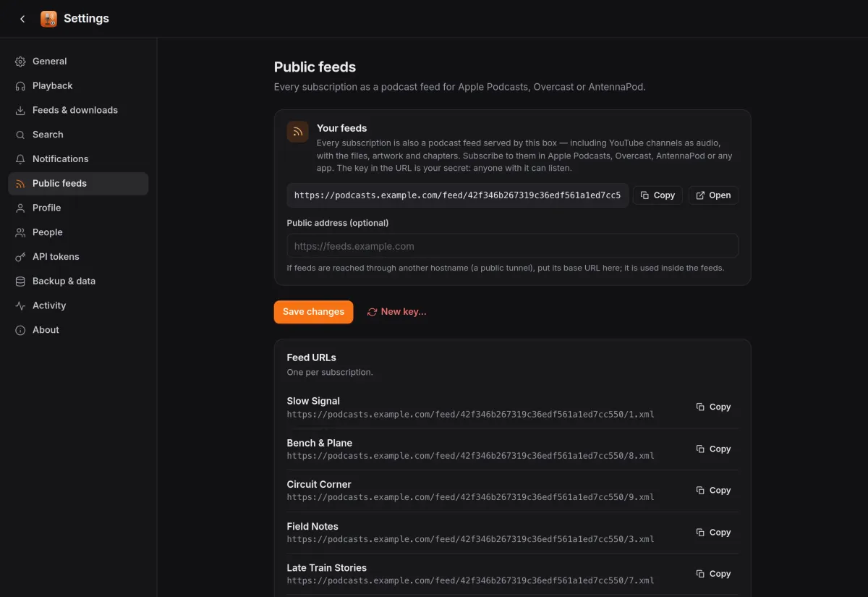Image resolution: width=868 pixels, height=597 pixels.
Task: Click the info icon beside About
Action: (x=20, y=330)
